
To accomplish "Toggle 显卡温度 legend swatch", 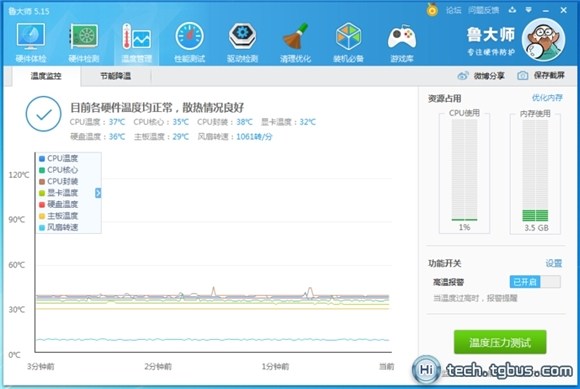I will click(42, 193).
